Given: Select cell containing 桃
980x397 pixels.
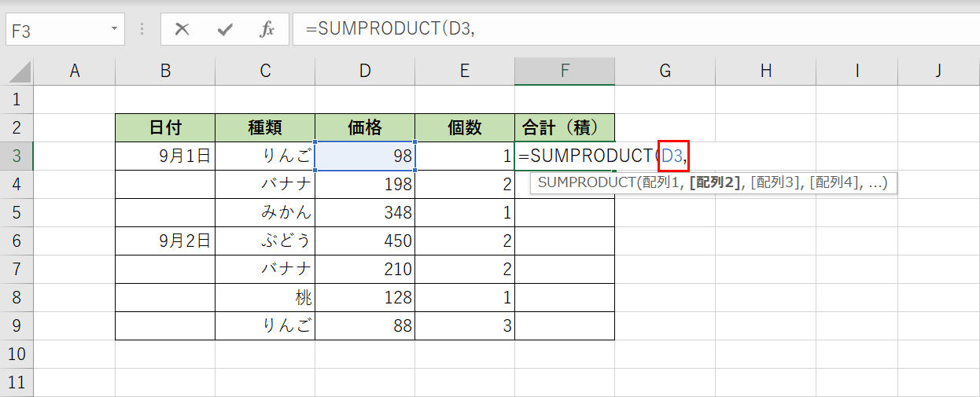Looking at the screenshot, I should click(x=265, y=297).
